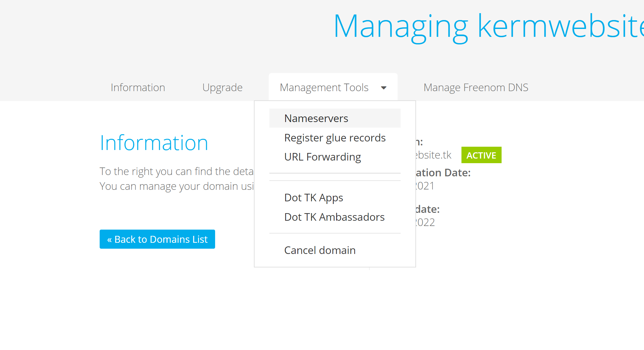Open Dot TK Ambassadors entry
This screenshot has width=644, height=350.
pyautogui.click(x=335, y=217)
